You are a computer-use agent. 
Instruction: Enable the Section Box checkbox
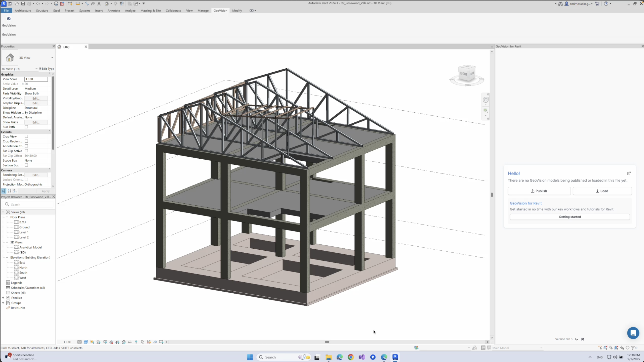point(26,165)
